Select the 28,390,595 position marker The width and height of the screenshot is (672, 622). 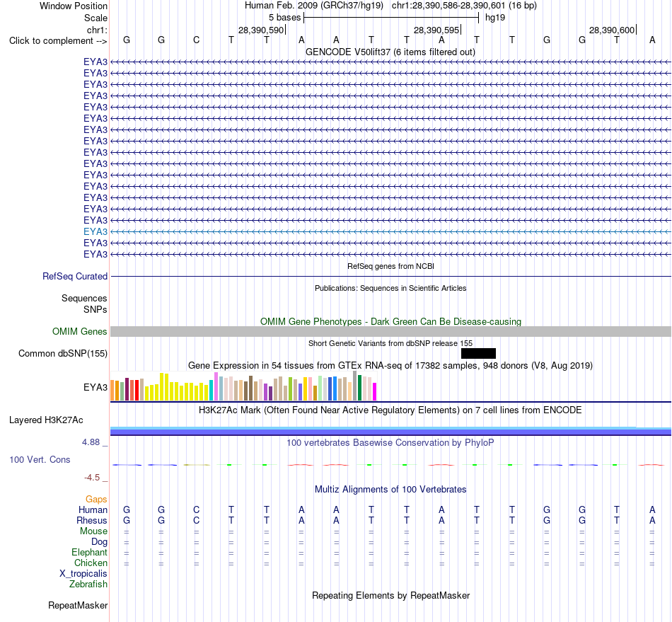(436, 30)
